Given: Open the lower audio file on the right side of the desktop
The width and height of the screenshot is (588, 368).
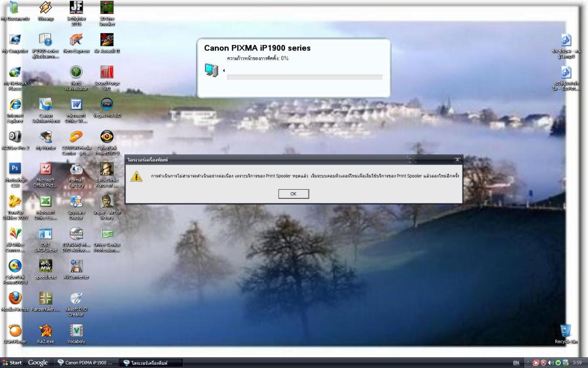Looking at the screenshot, I should 566,78.
